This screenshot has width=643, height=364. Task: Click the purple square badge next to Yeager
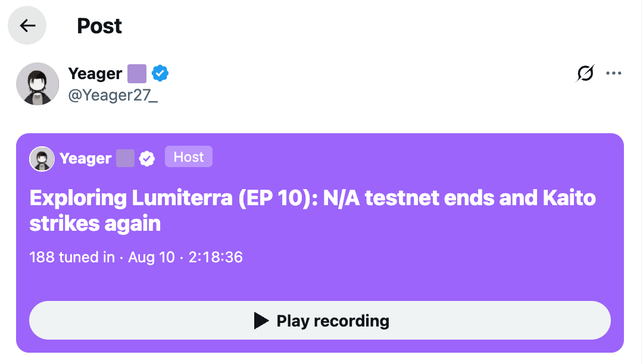click(x=137, y=74)
